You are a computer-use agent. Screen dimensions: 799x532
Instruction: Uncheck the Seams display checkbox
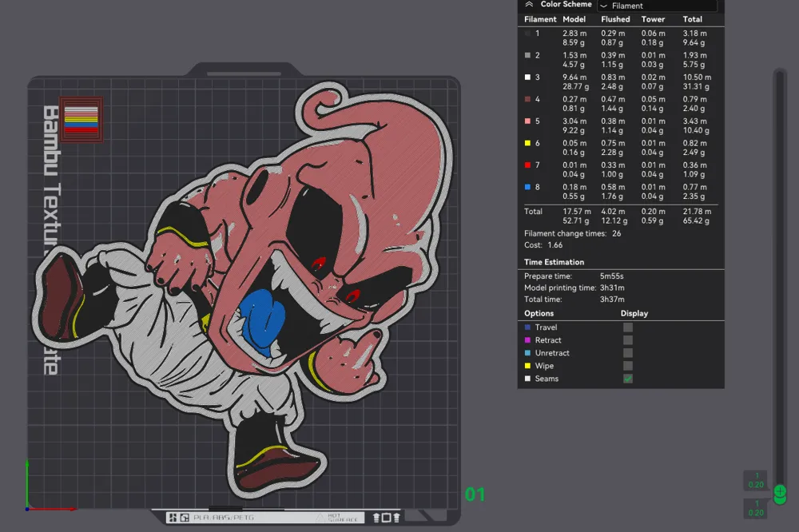[x=628, y=379]
